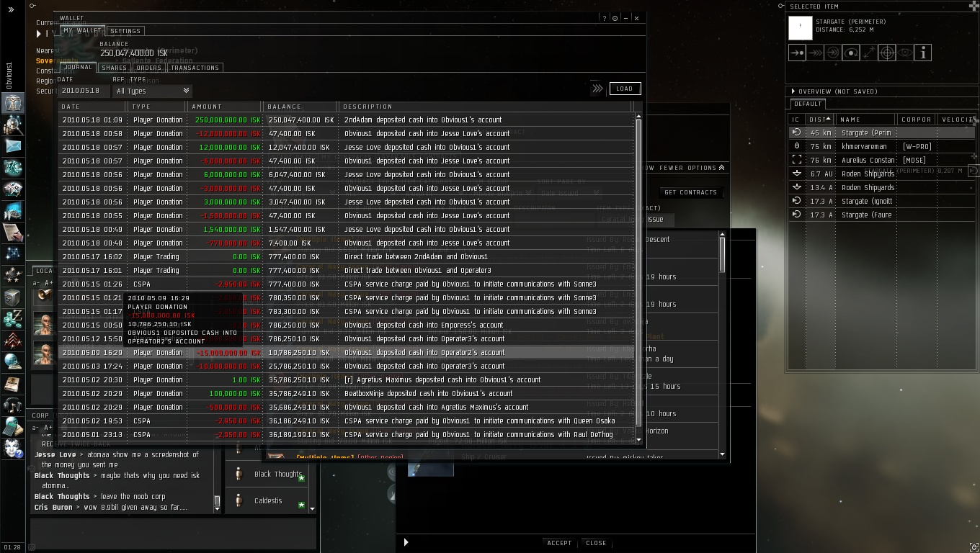Open the Shares tab in the wallet
Image resolution: width=980 pixels, height=553 pixels.
click(114, 68)
